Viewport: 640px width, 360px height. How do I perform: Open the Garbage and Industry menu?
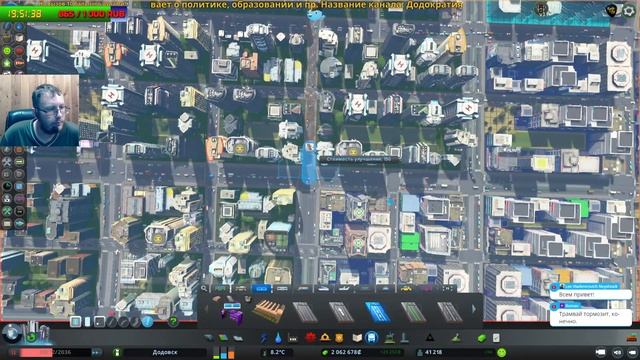(293, 338)
